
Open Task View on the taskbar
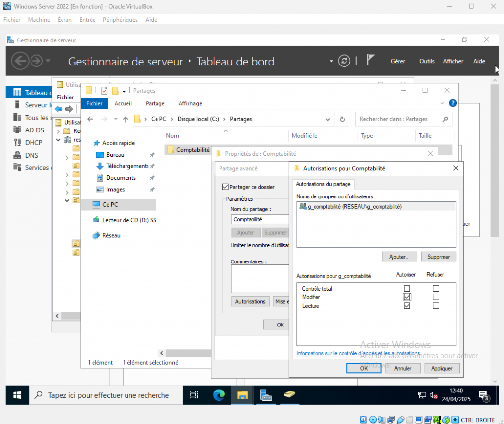pos(194,395)
